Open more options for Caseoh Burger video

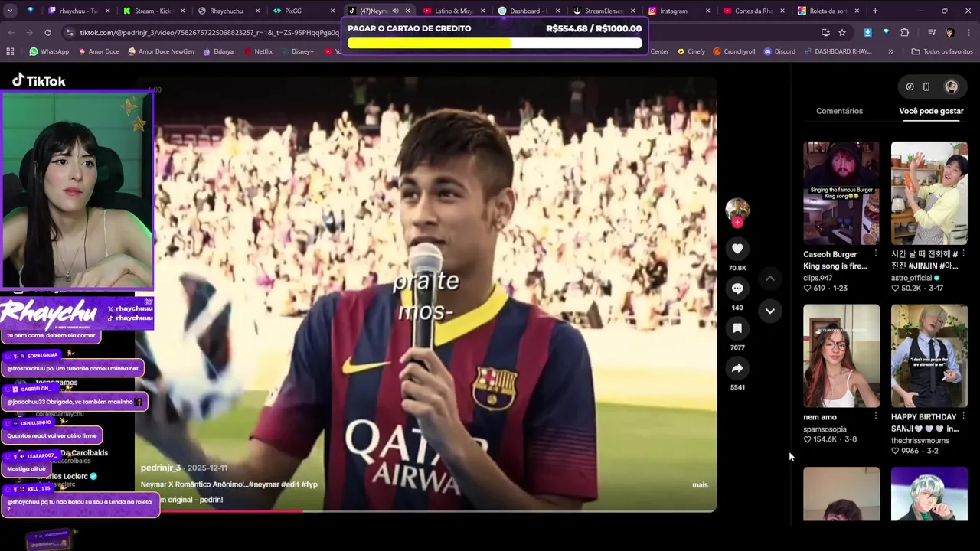tap(876, 253)
